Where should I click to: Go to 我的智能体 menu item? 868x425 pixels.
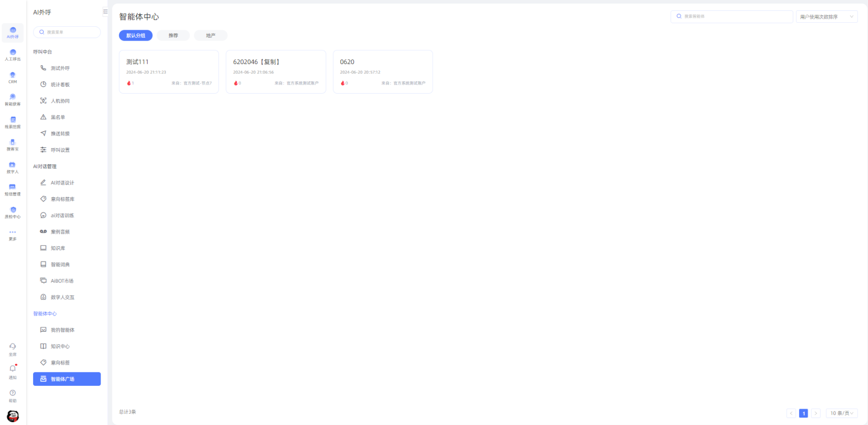[x=62, y=330]
